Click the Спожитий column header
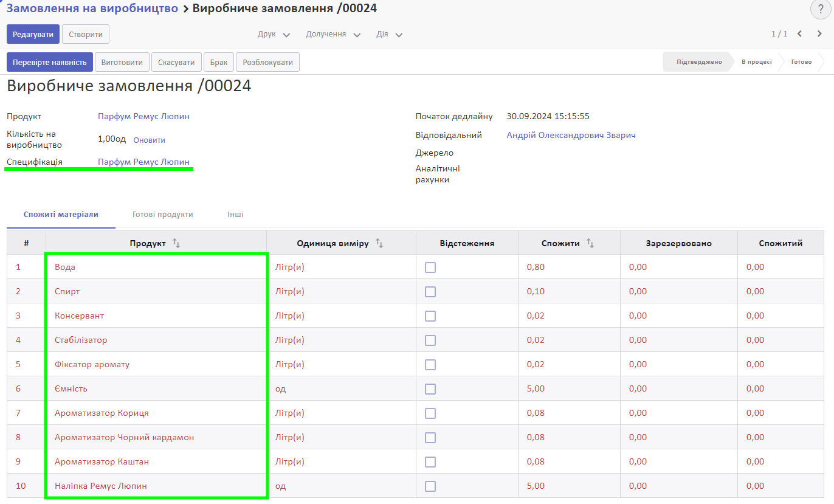This screenshot has height=504, width=834. pyautogui.click(x=781, y=243)
